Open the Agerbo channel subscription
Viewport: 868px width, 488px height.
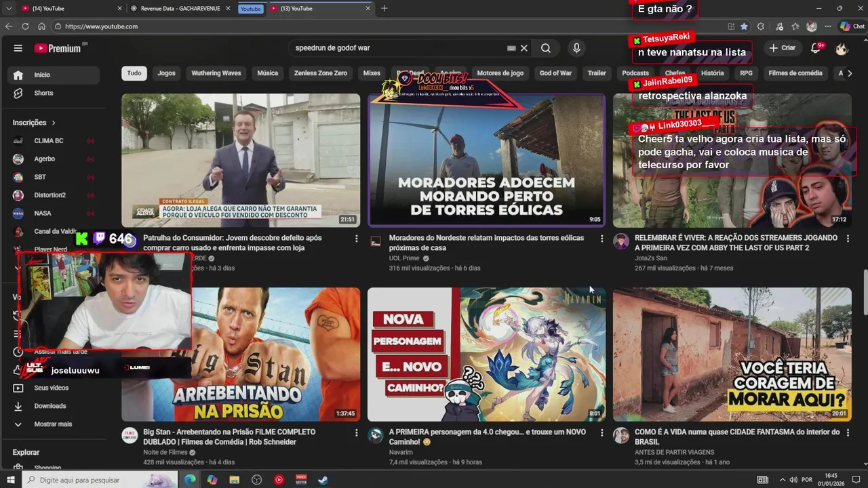[54, 159]
